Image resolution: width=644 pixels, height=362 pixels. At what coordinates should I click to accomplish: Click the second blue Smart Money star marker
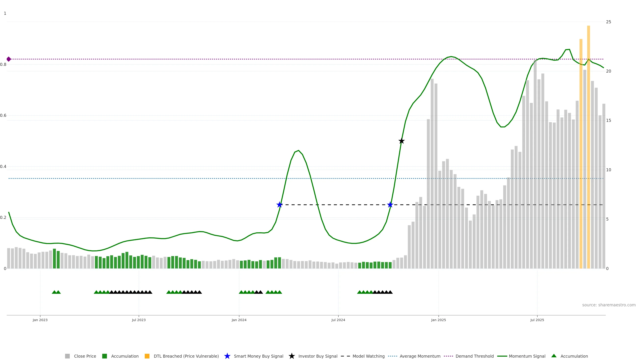pyautogui.click(x=390, y=205)
